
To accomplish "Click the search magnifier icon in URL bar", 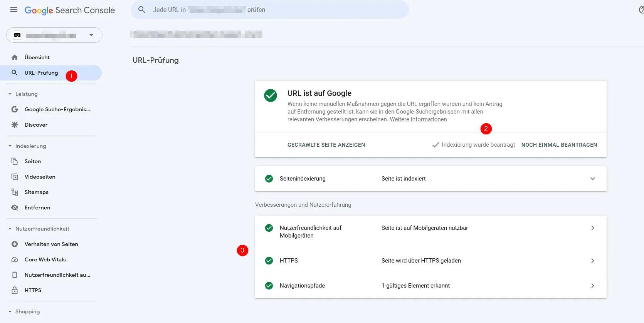I will (142, 10).
